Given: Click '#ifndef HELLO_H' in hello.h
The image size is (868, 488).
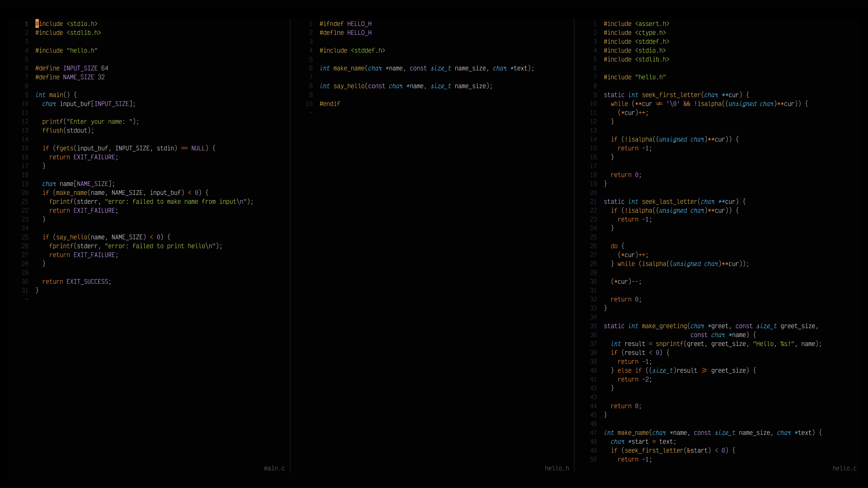Looking at the screenshot, I should (x=345, y=24).
